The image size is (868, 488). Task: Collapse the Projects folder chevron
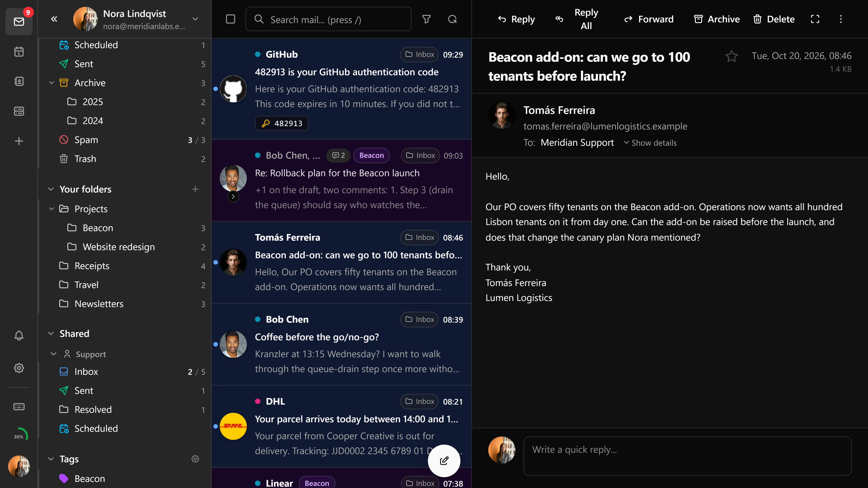tap(52, 209)
